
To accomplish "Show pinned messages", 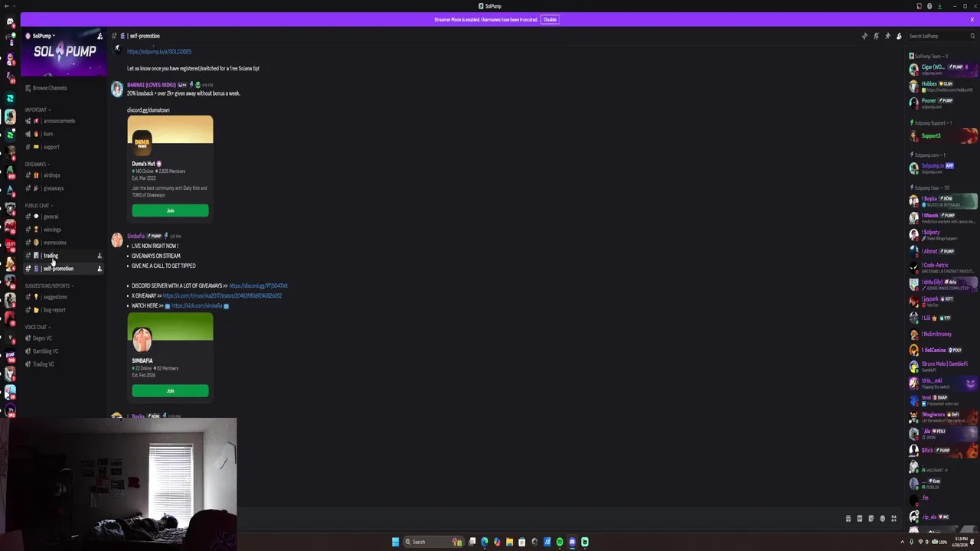I will 887,36.
